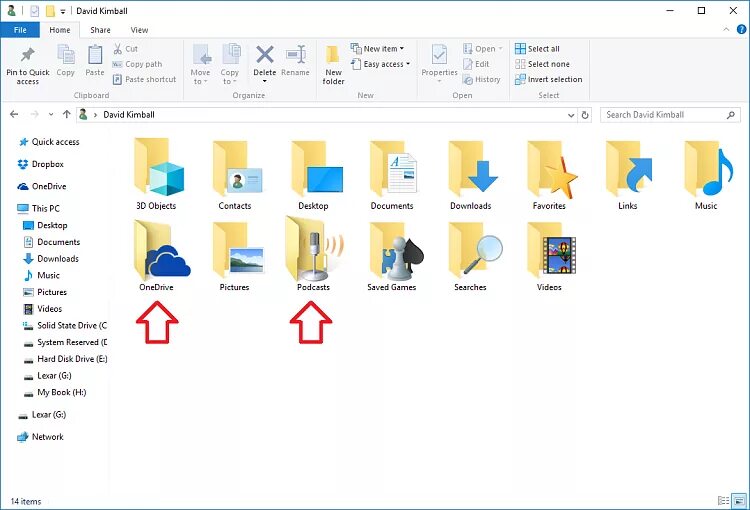Click the Copy button in Clipboard group
Screen dimensions: 750x510
click(x=66, y=61)
